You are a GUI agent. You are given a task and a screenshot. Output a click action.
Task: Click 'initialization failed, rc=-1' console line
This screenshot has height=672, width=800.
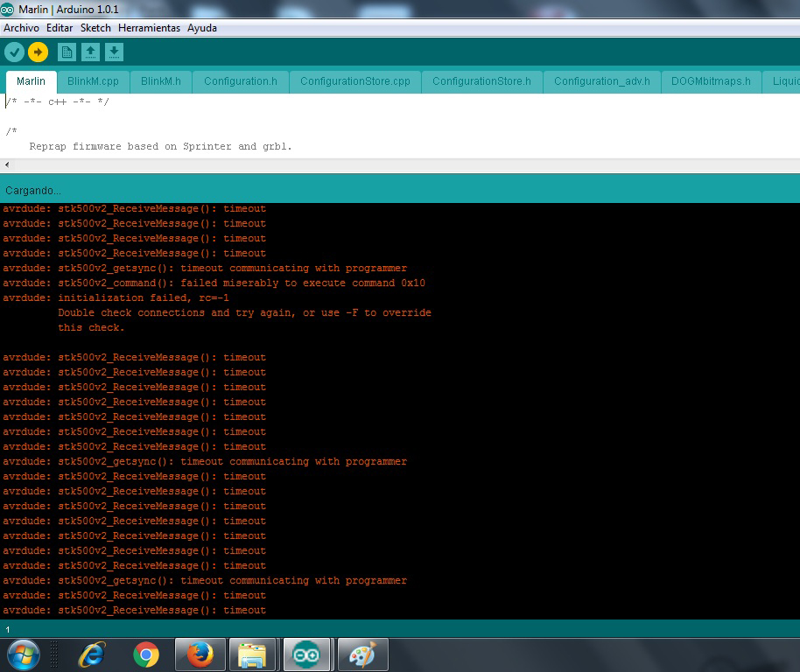(116, 297)
